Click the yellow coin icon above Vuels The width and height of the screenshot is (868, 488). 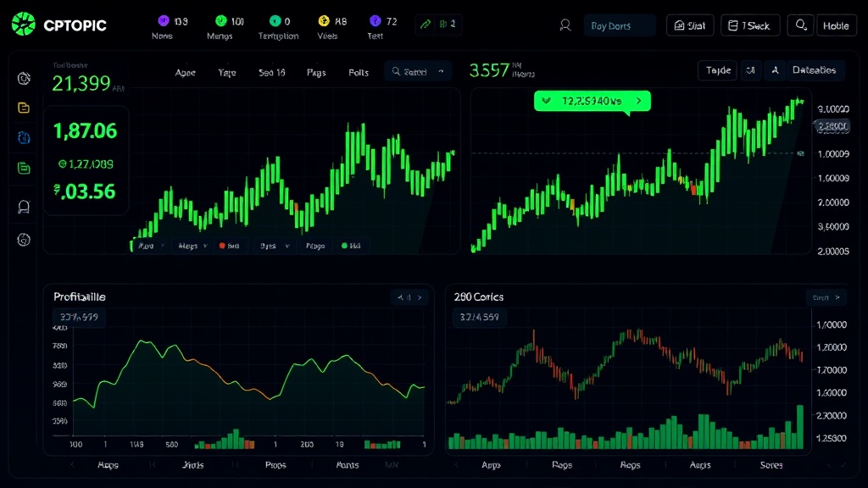tap(324, 21)
